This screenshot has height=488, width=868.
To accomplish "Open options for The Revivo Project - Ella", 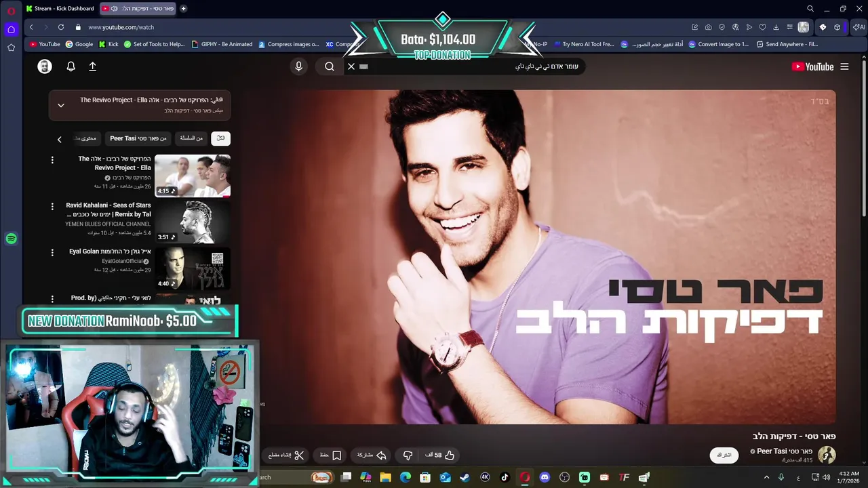I will (x=52, y=160).
